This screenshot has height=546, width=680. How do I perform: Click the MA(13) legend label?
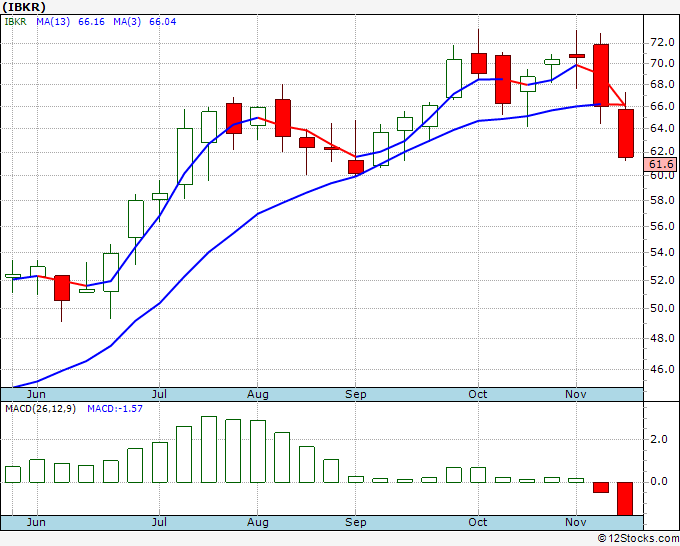point(53,22)
